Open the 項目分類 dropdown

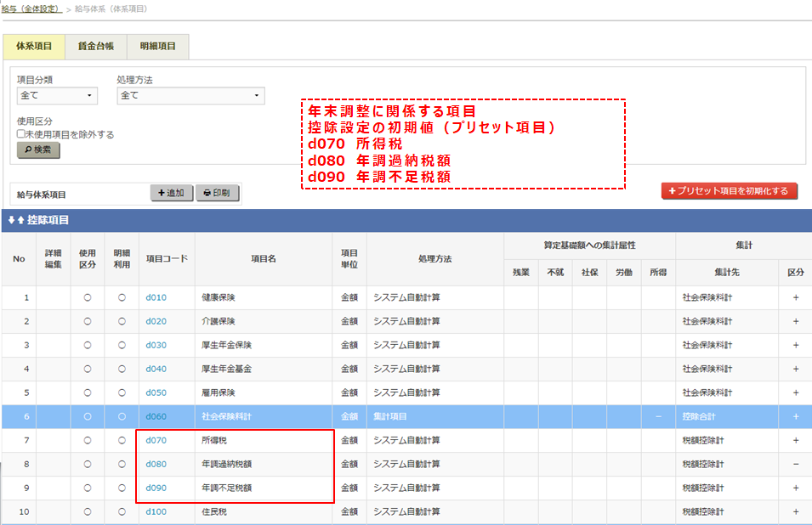(57, 96)
